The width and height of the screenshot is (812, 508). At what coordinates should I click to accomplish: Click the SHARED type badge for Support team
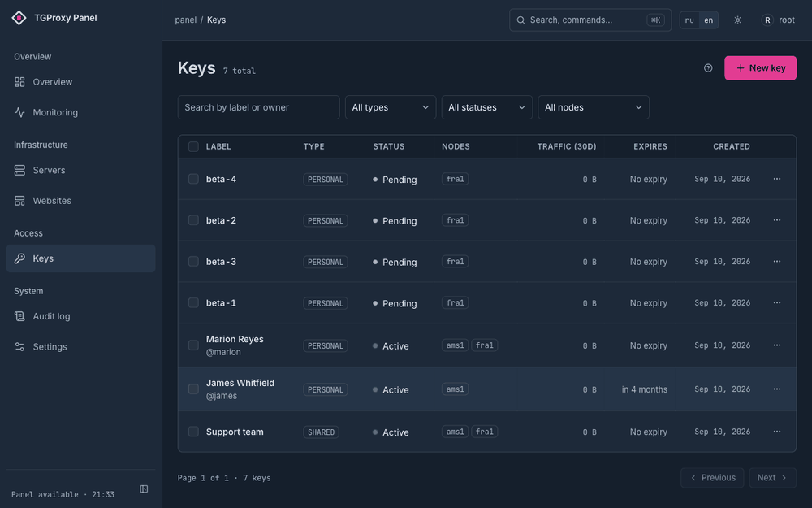[321, 432]
